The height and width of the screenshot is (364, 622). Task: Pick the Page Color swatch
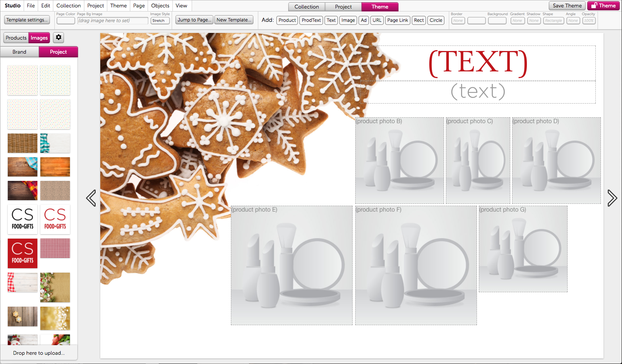coord(66,21)
